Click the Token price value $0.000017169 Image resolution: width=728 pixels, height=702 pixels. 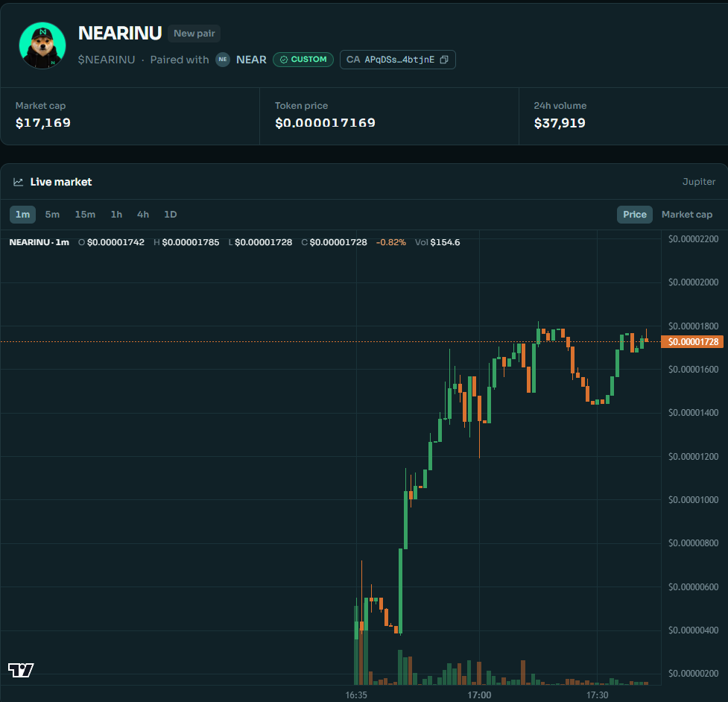pyautogui.click(x=325, y=123)
